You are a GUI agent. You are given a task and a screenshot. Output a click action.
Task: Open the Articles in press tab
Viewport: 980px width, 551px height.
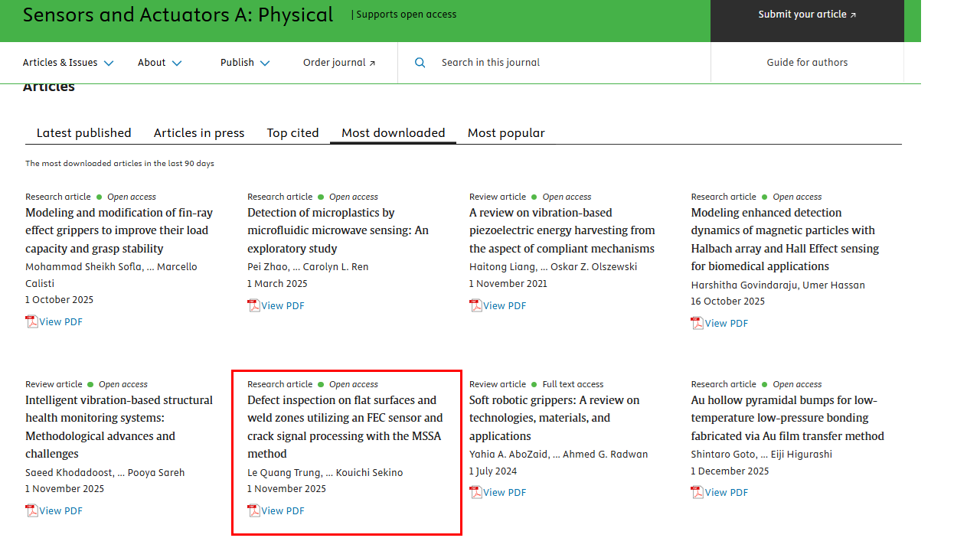199,133
